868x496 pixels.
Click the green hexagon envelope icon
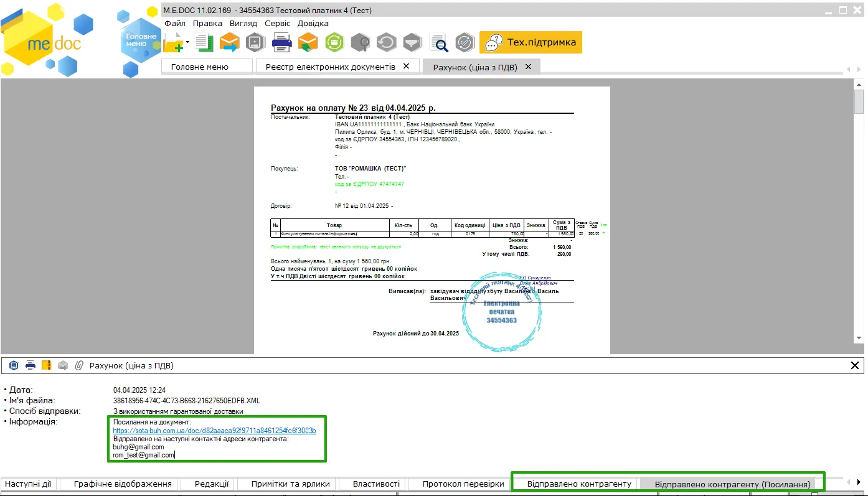335,42
